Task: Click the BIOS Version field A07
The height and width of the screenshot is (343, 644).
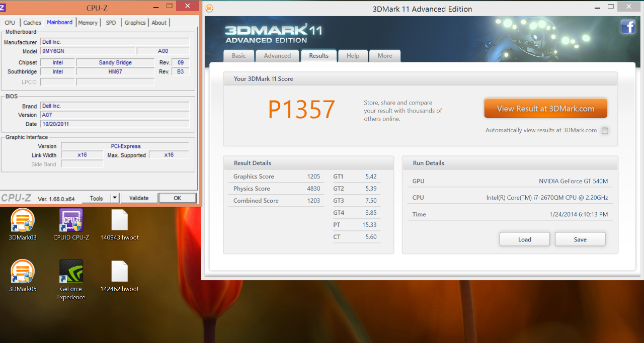Action: 115,115
